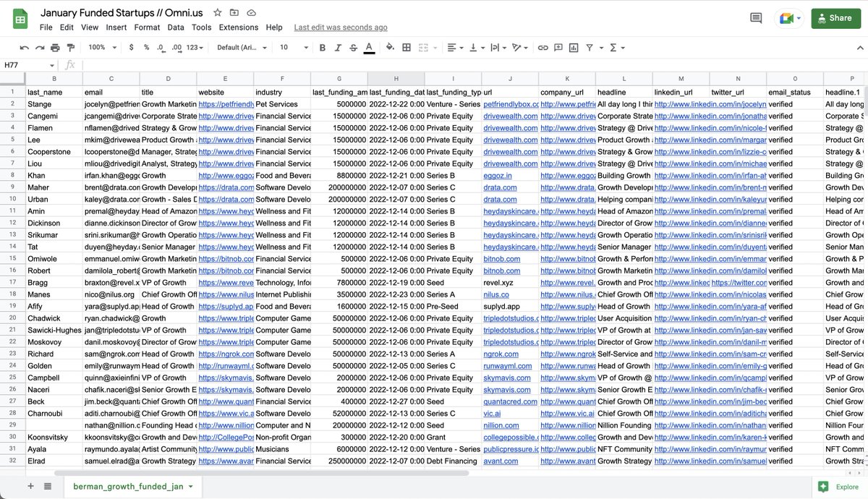Click the green Share button
This screenshot has width=868, height=499.
pos(835,18)
